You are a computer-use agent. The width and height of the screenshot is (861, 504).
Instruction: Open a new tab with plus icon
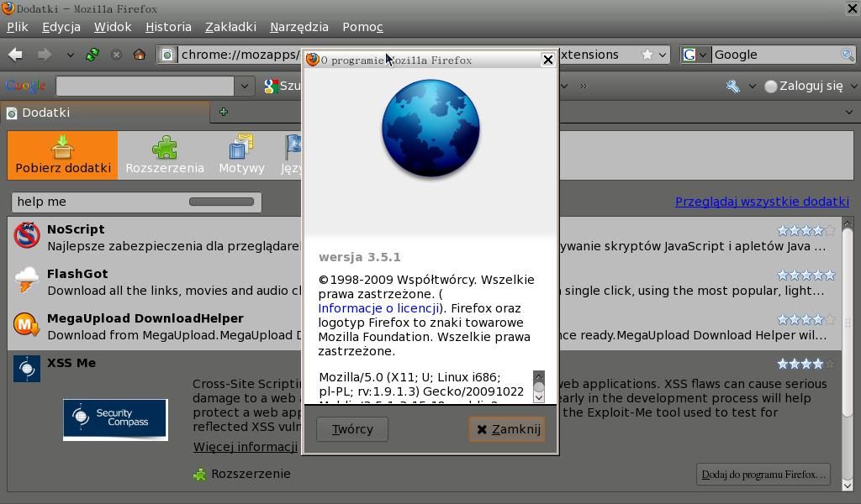(224, 112)
